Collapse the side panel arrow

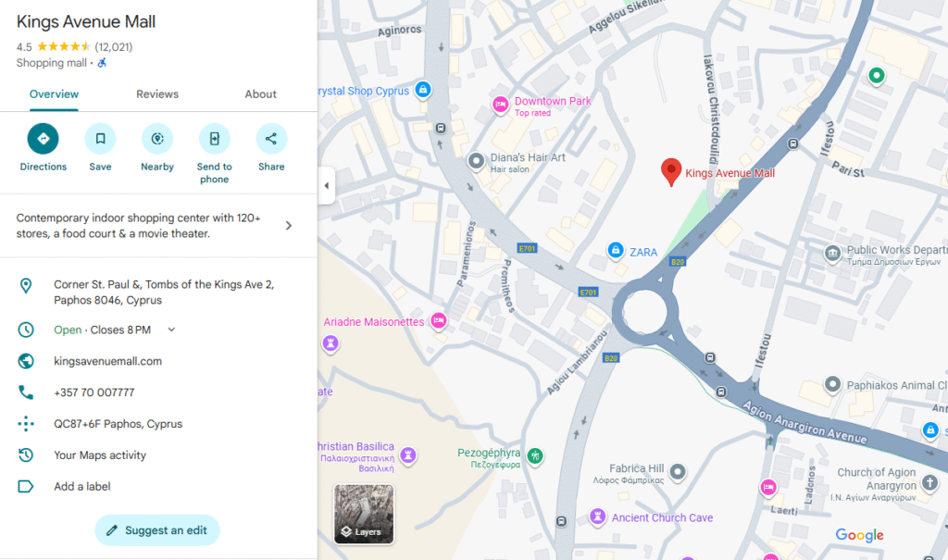[326, 186]
